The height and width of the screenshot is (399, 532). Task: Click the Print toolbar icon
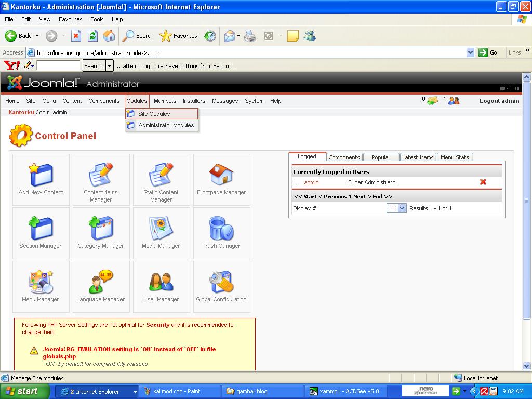(x=250, y=36)
